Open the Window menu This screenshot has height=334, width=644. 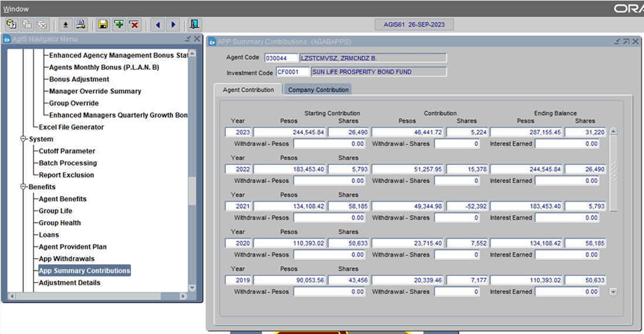[x=16, y=9]
